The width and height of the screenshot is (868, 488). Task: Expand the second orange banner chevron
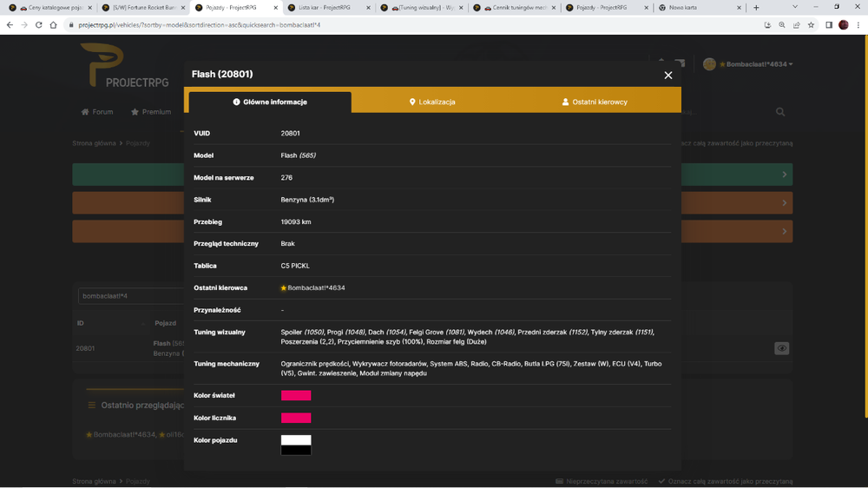pos(785,232)
